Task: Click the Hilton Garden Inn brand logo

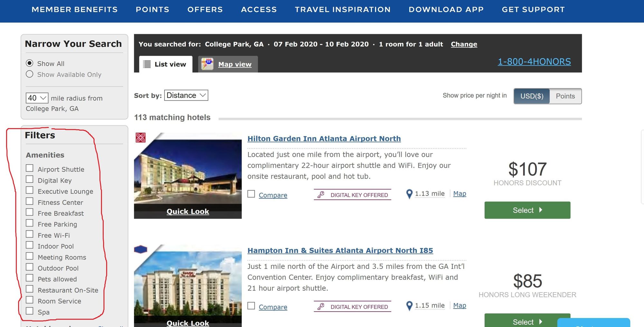Action: click(140, 138)
